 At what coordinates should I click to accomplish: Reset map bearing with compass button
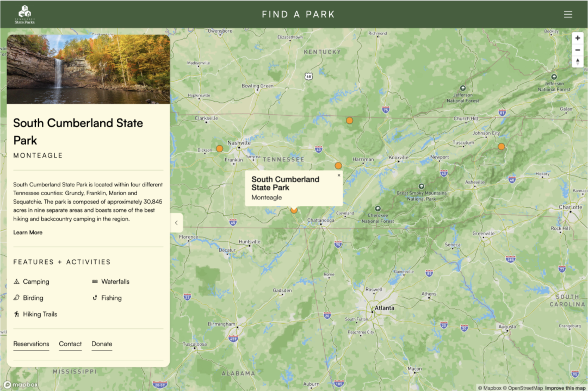click(577, 62)
